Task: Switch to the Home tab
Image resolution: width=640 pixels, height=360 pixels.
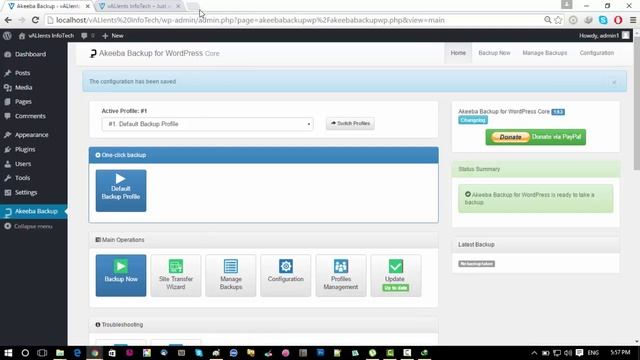Action: 458,53
